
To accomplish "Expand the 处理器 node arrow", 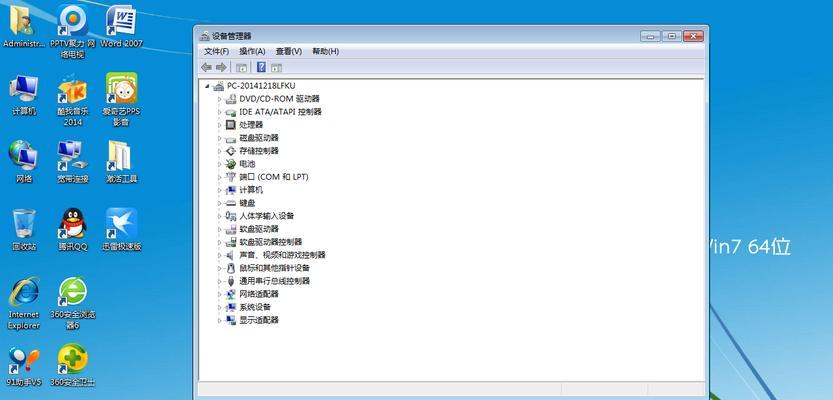I will click(219, 125).
